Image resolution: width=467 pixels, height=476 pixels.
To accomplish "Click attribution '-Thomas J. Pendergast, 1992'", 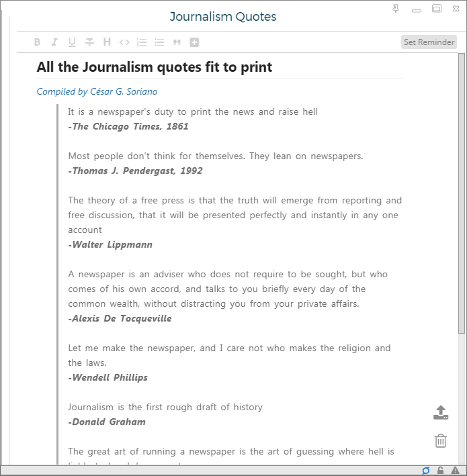I will (x=135, y=171).
